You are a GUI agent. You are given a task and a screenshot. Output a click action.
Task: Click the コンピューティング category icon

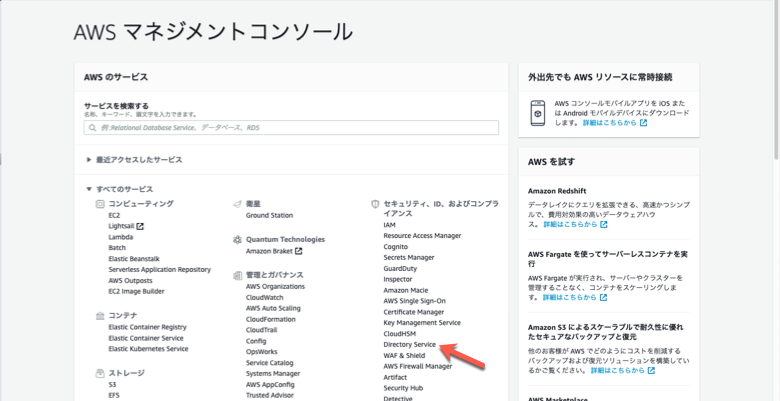coord(100,203)
